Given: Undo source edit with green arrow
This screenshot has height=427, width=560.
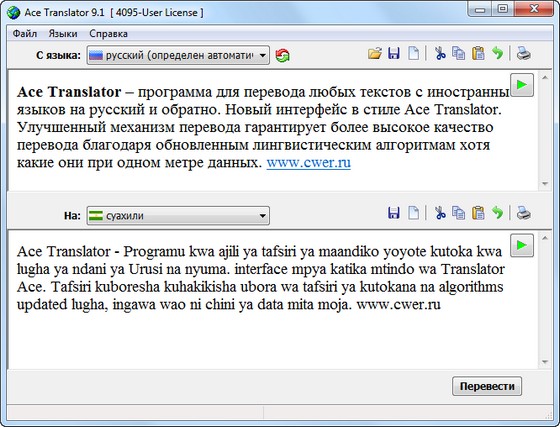Looking at the screenshot, I should 497,54.
